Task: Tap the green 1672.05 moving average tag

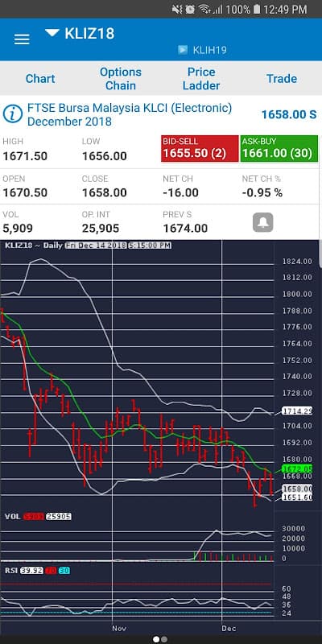Action: pos(298,469)
